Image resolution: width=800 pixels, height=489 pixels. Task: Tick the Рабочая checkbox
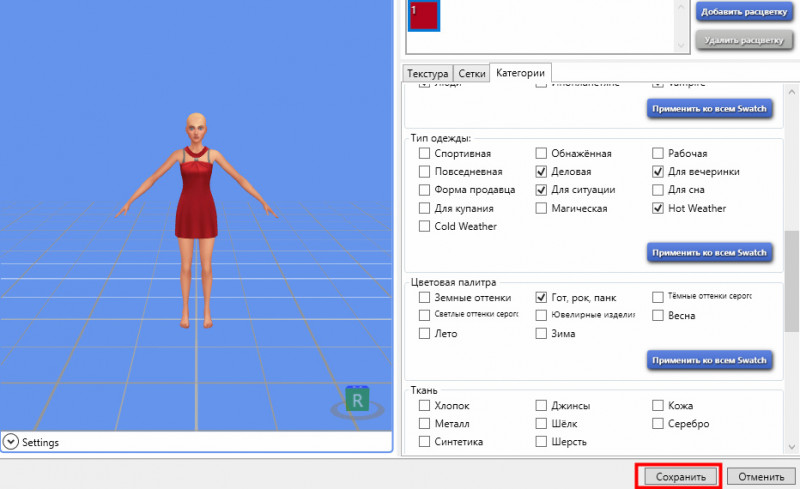[x=658, y=153]
